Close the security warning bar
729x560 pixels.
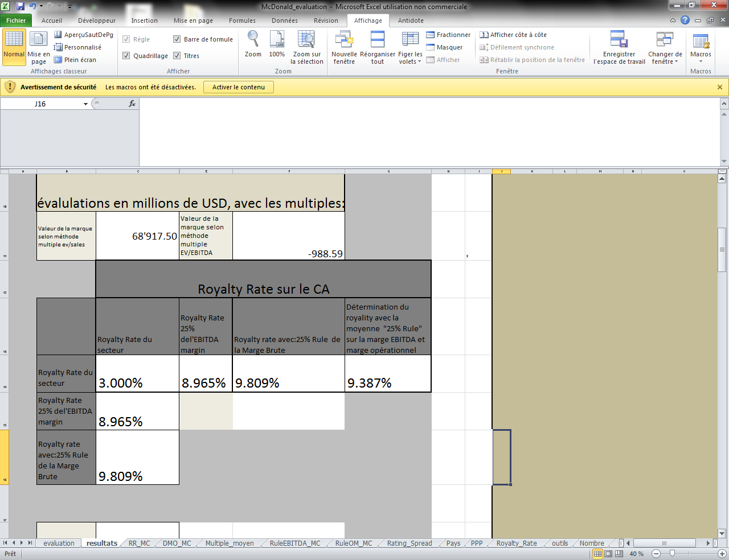coord(720,87)
